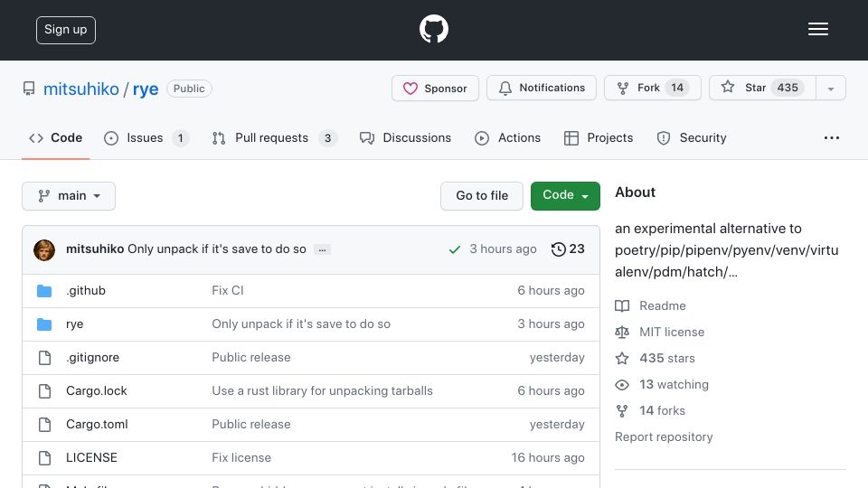868x488 pixels.
Task: Open the .gitignore file
Action: tap(92, 358)
